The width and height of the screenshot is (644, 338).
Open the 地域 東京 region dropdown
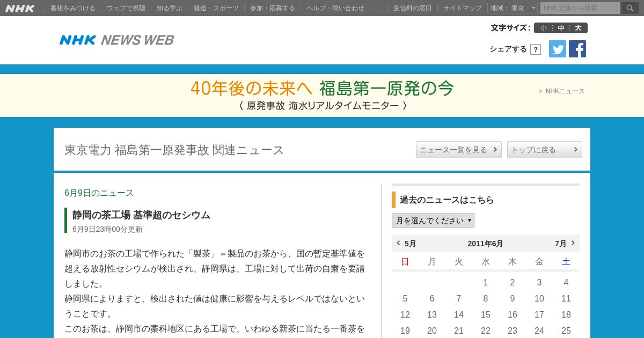coord(513,8)
